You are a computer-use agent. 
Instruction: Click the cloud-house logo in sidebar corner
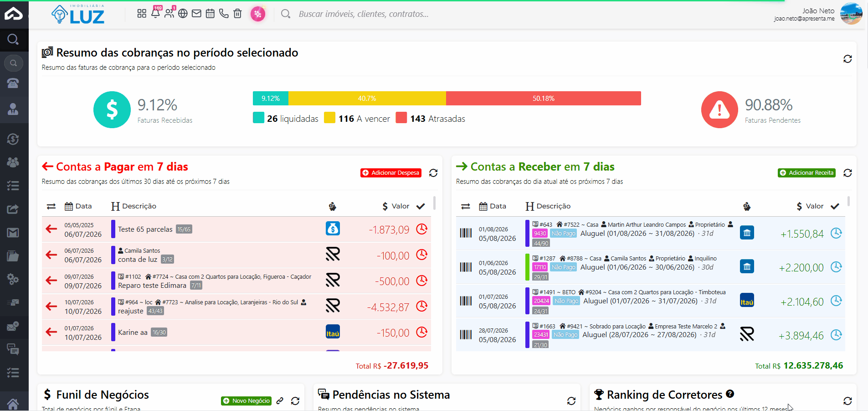tap(14, 14)
